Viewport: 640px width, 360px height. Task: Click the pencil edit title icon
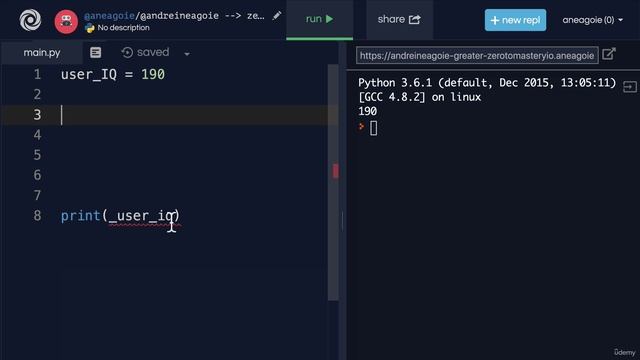(x=277, y=16)
